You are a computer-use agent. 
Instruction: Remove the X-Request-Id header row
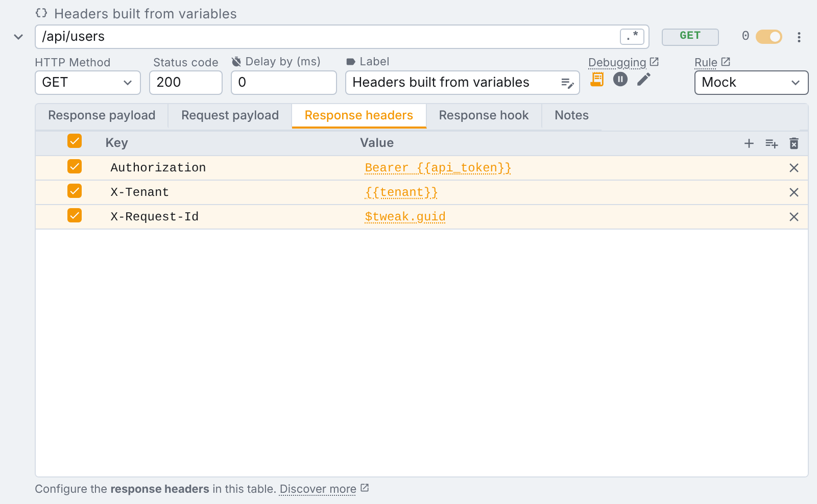[x=794, y=217]
